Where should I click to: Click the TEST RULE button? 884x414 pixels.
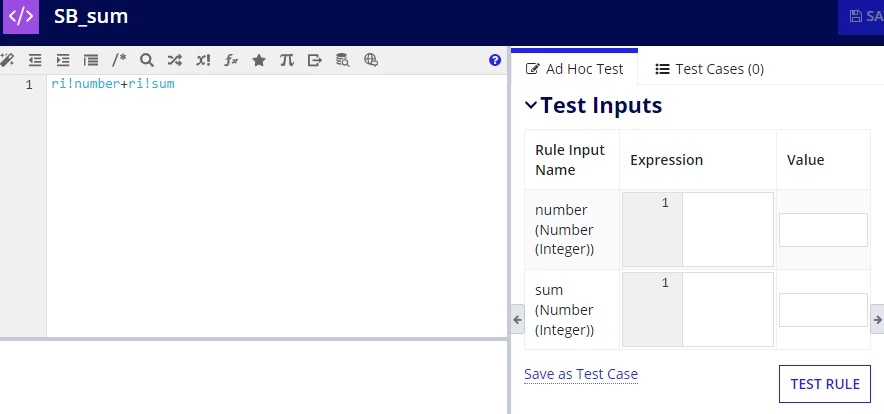(x=825, y=384)
